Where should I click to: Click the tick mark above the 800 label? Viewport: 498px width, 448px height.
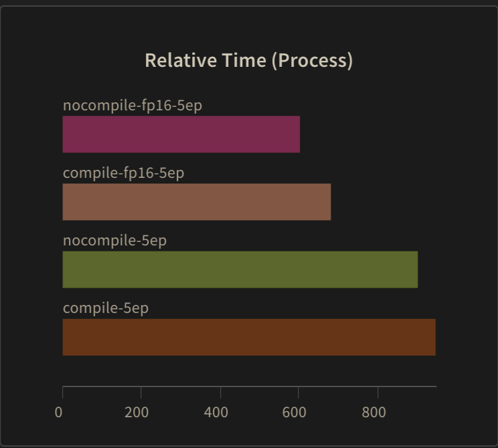tap(378, 391)
